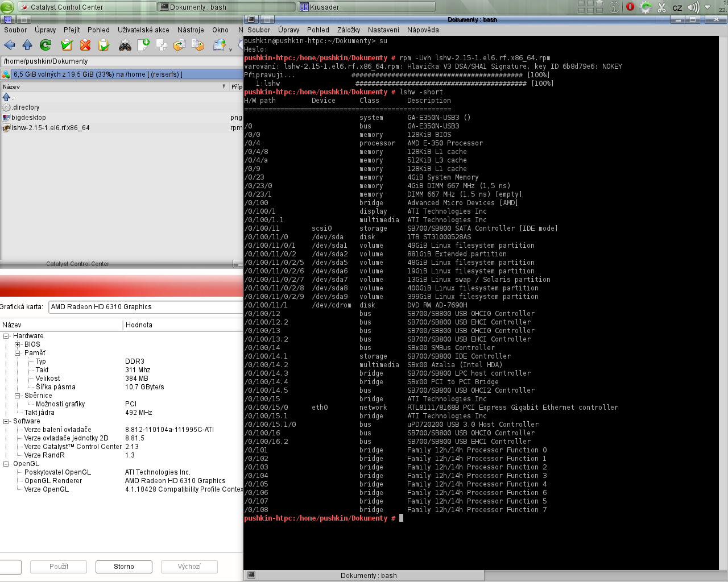The height and width of the screenshot is (582, 728).
Task: Select the Poskytovatel OpenGL row
Action: point(122,472)
